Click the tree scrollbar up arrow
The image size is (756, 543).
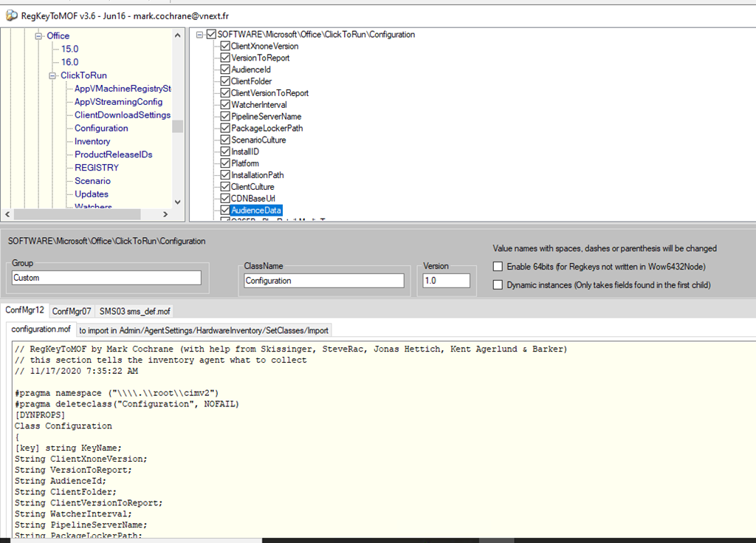coord(177,35)
